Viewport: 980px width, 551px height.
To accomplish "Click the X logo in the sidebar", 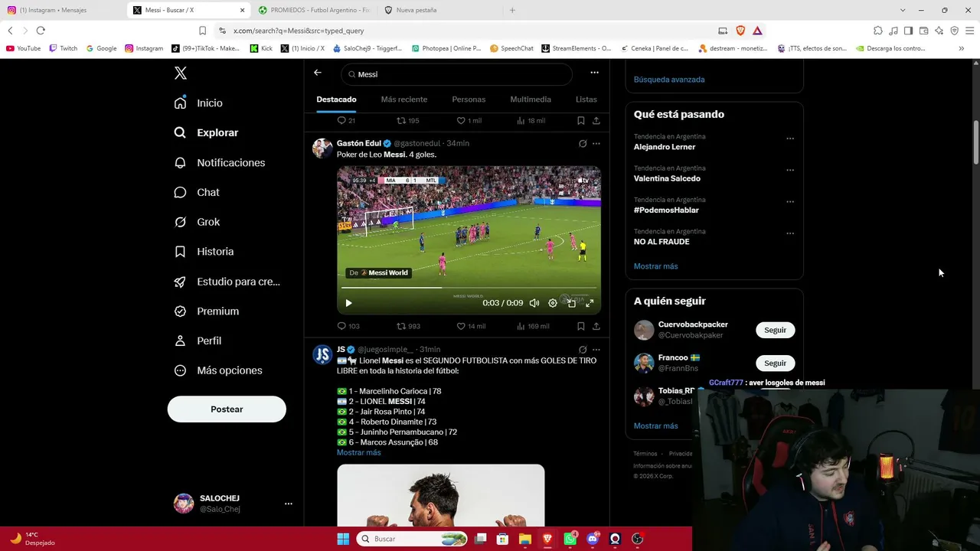I will tap(180, 73).
